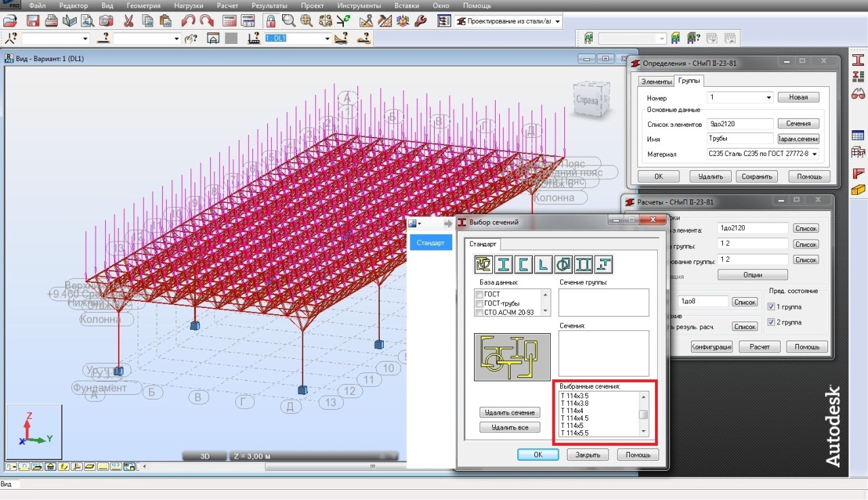868x500 pixels.
Task: Click the screenshot camera toolbar icon
Action: click(x=106, y=21)
